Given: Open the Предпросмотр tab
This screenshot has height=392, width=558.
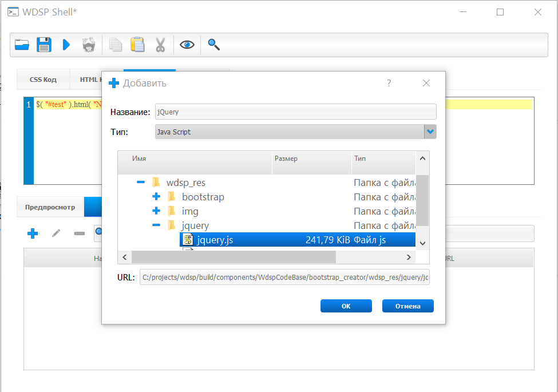Looking at the screenshot, I should tap(50, 207).
